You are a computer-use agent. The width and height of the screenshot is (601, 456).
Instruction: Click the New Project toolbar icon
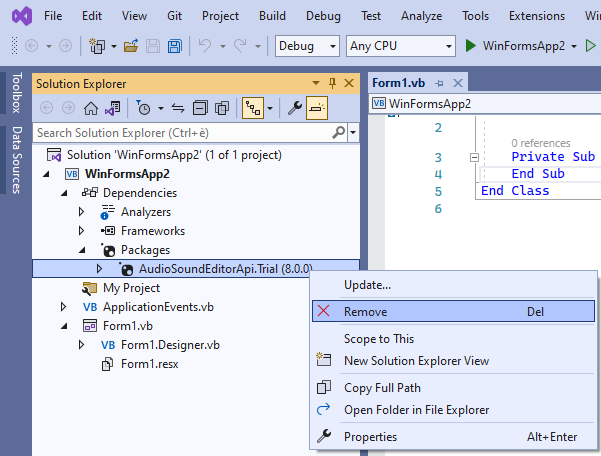coord(99,46)
